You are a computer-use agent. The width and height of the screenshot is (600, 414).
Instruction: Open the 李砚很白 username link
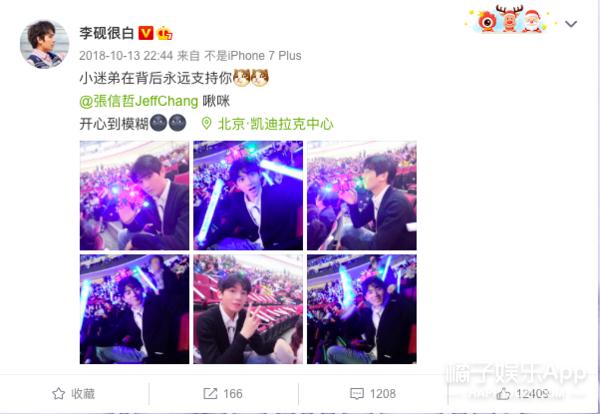point(107,33)
